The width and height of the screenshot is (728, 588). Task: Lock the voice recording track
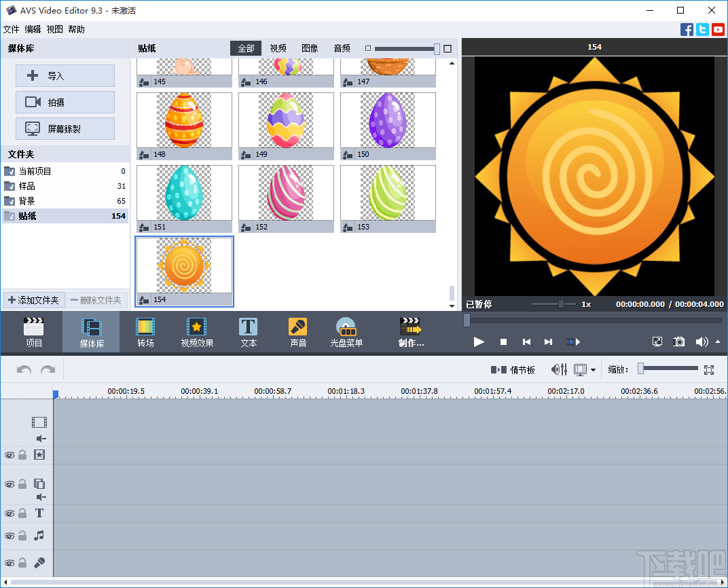tap(22, 563)
